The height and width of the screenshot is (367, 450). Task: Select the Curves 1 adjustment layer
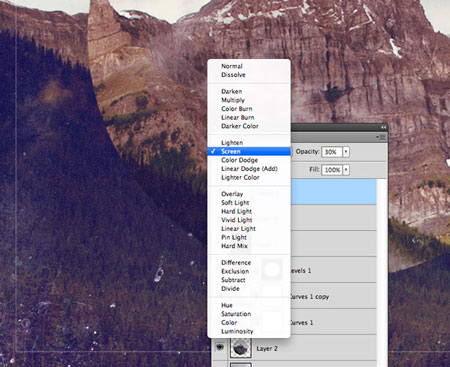pos(334,322)
